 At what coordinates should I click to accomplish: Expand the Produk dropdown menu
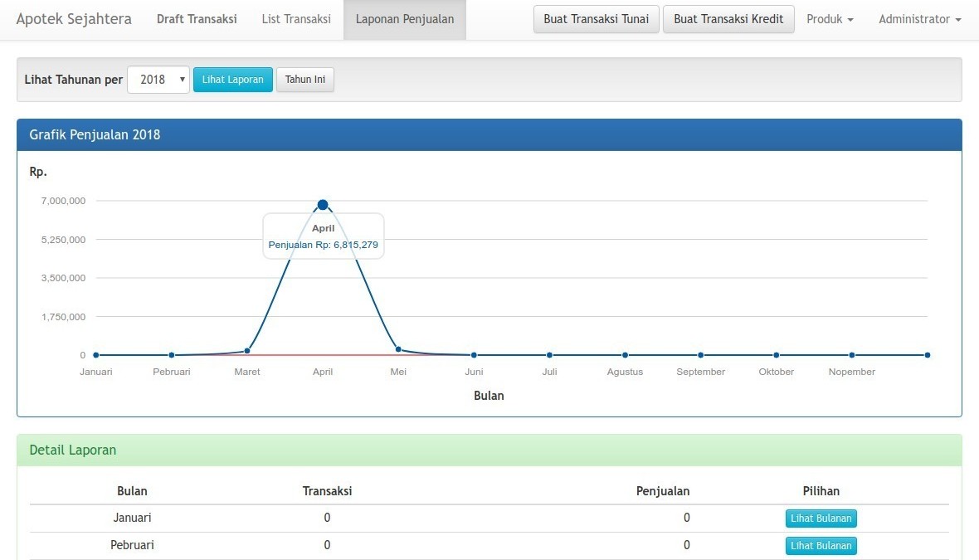(830, 19)
